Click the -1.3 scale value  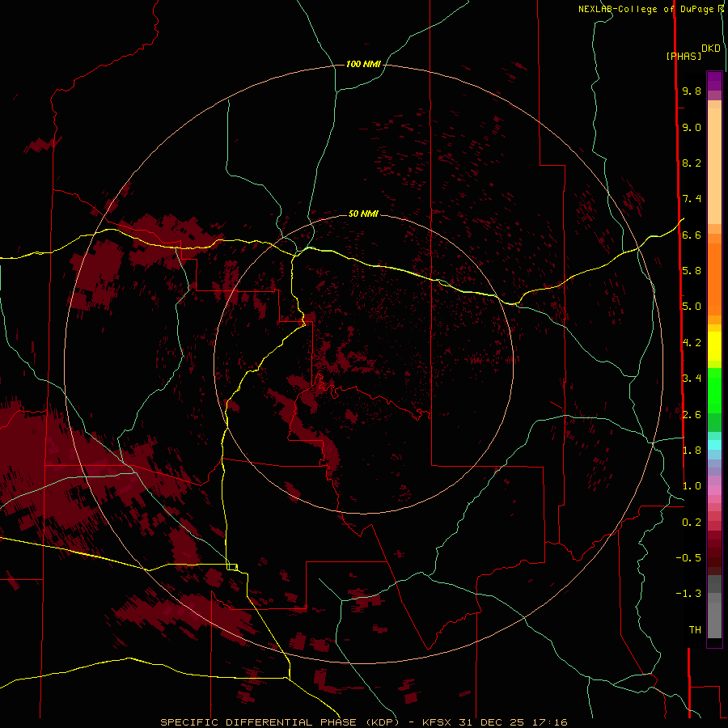point(688,594)
